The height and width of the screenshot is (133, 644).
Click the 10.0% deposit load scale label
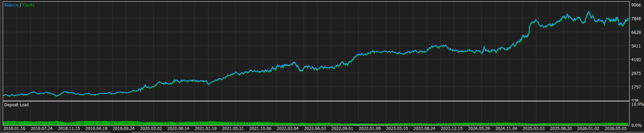637,104
